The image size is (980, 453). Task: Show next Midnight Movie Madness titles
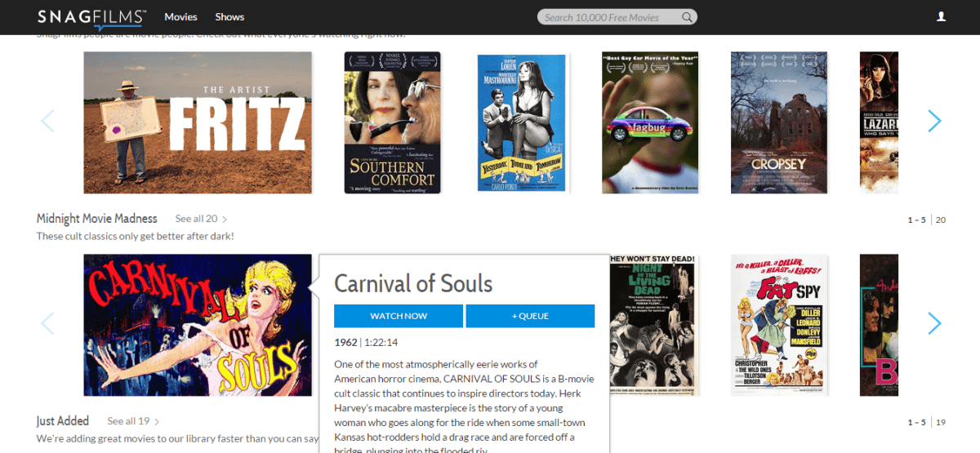(x=934, y=323)
